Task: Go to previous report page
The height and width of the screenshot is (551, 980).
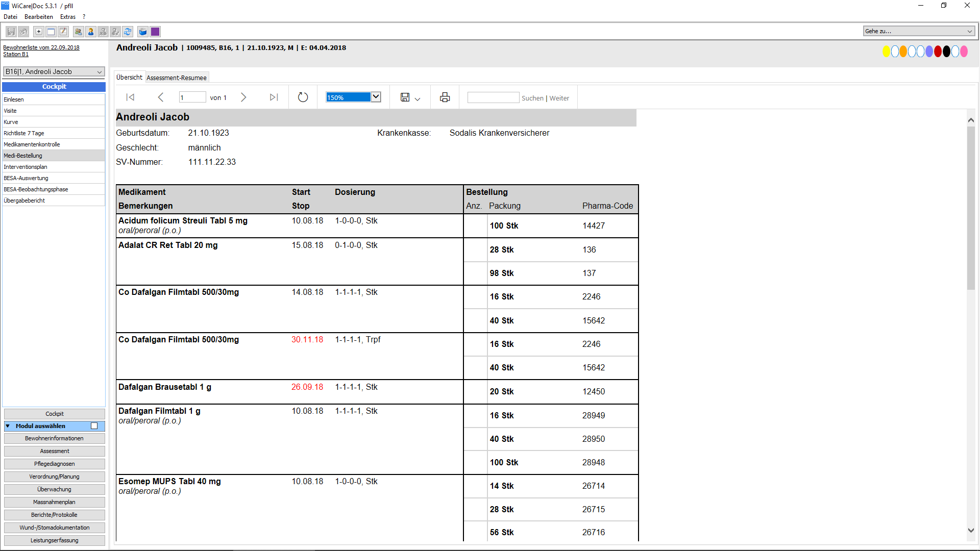Action: coord(160,97)
